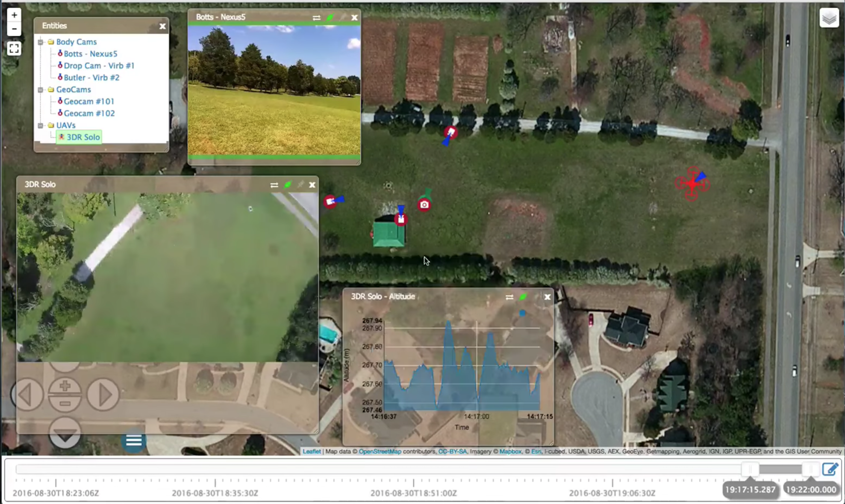Toggle pin icon in Botts - Nexus5 window
The image size is (845, 504).
coord(342,18)
